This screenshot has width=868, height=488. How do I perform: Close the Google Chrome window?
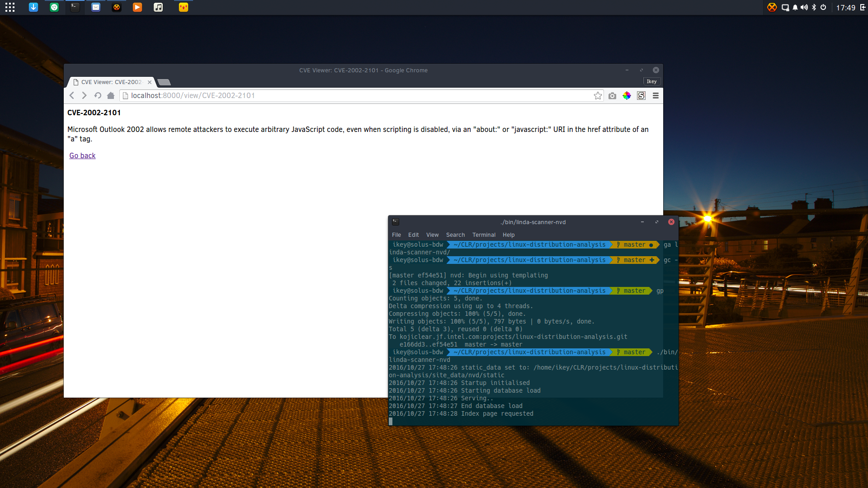point(656,70)
